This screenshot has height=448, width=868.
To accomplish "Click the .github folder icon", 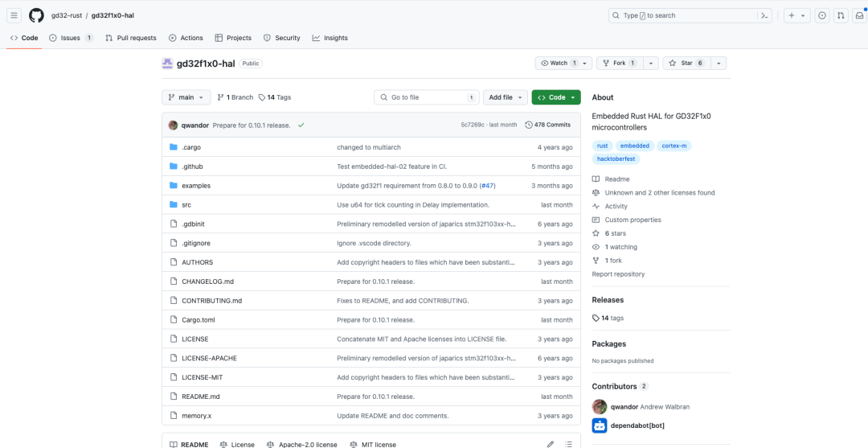I will point(174,166).
